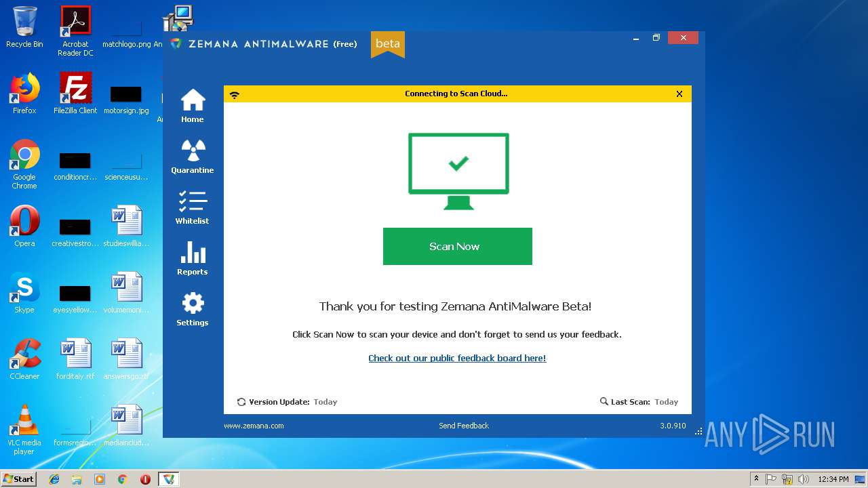Image resolution: width=868 pixels, height=488 pixels.
Task: Select VLC media player desktop icon
Action: pyautogui.click(x=24, y=430)
